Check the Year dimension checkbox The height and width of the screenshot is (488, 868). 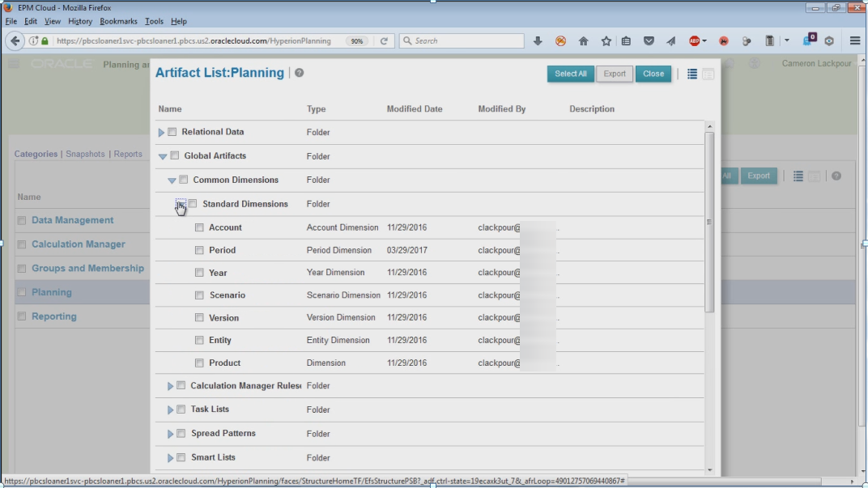[199, 272]
